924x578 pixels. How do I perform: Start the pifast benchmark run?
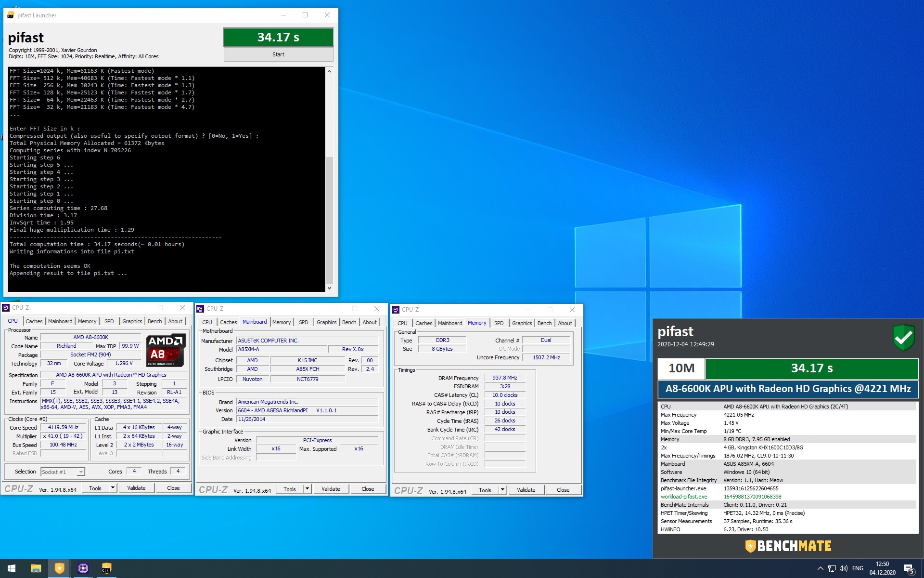coord(278,54)
